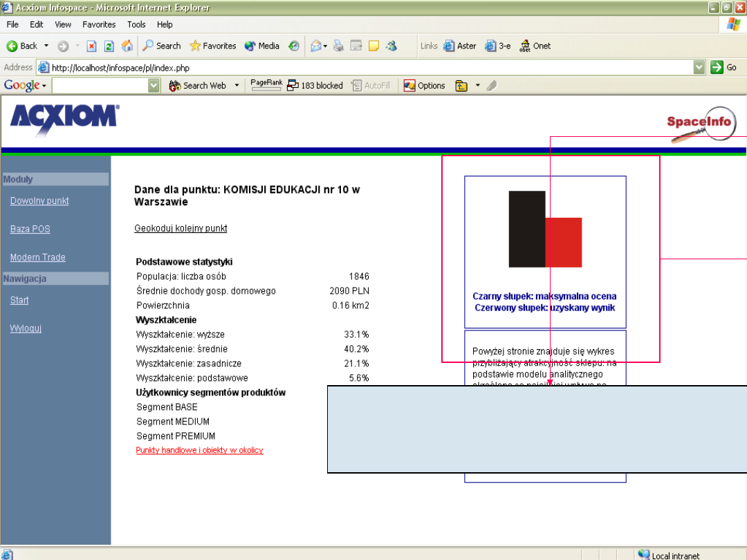The width and height of the screenshot is (747, 560).
Task: Click the Geokoduj kolejny punkt link
Action: (181, 228)
